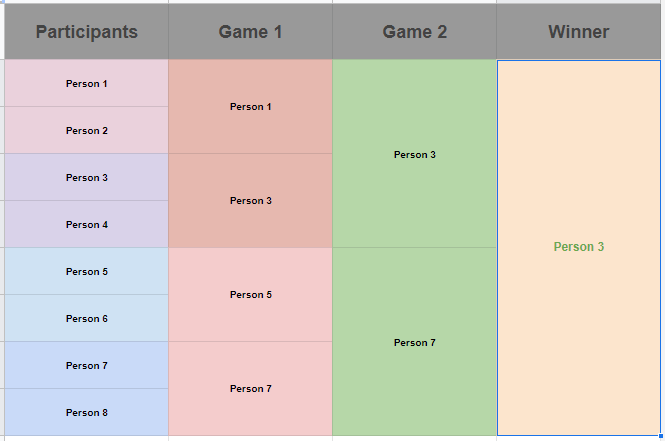The width and height of the screenshot is (665, 441).
Task: Select the Winner header cell
Action: click(578, 31)
